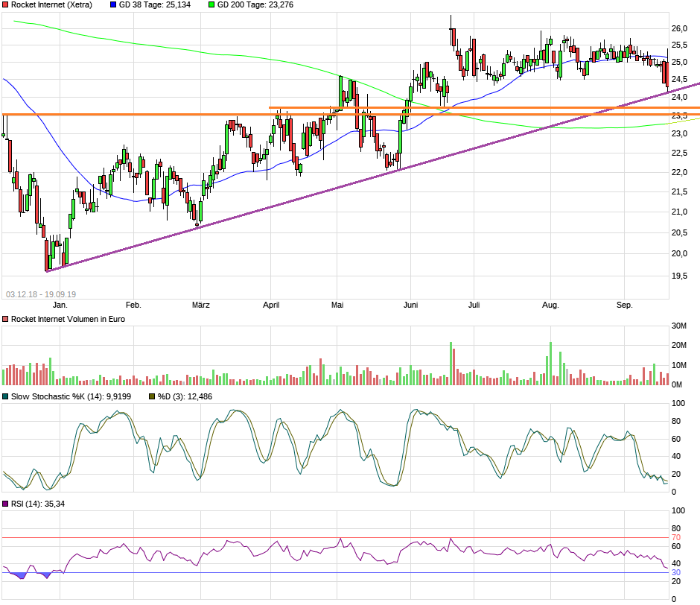Viewport: 700px width, 605px height.
Task: Click the Slow Stochastic %K (14) label
Action: click(71, 397)
